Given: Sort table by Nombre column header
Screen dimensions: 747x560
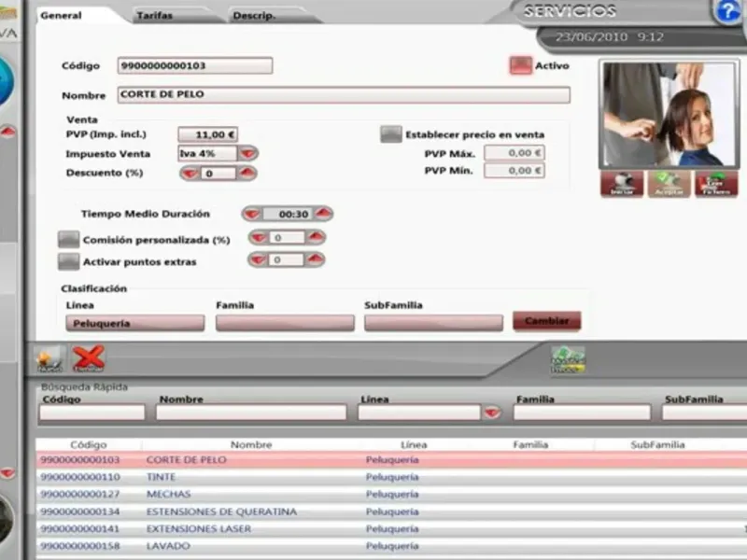Looking at the screenshot, I should coord(251,445).
